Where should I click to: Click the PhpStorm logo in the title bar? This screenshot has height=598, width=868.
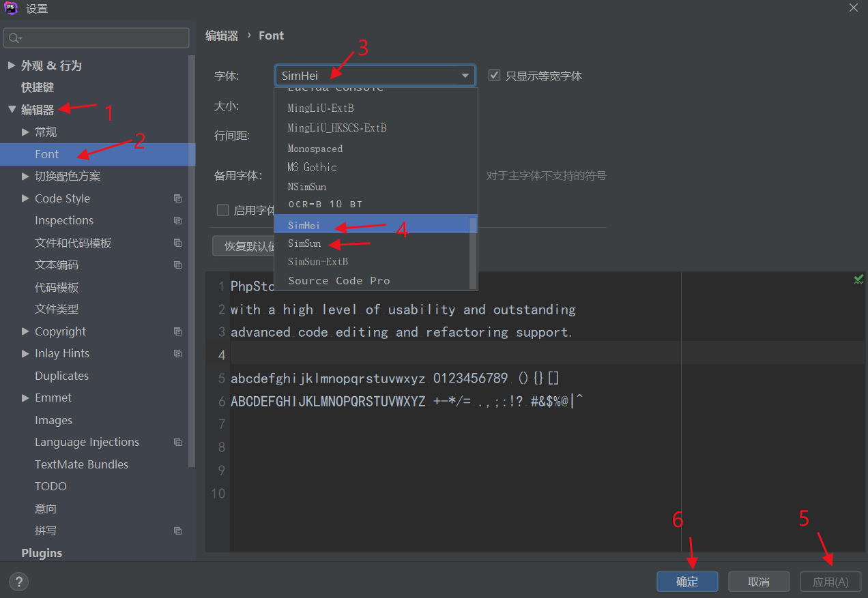point(10,8)
